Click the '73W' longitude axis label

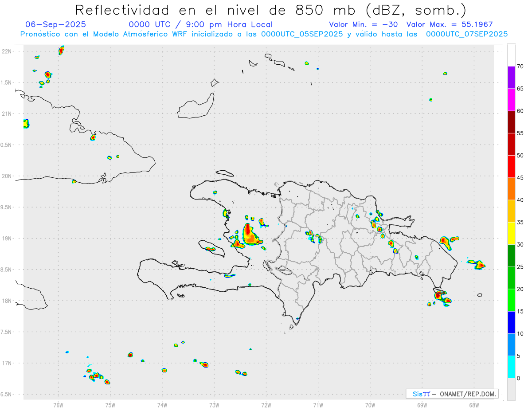214,405
